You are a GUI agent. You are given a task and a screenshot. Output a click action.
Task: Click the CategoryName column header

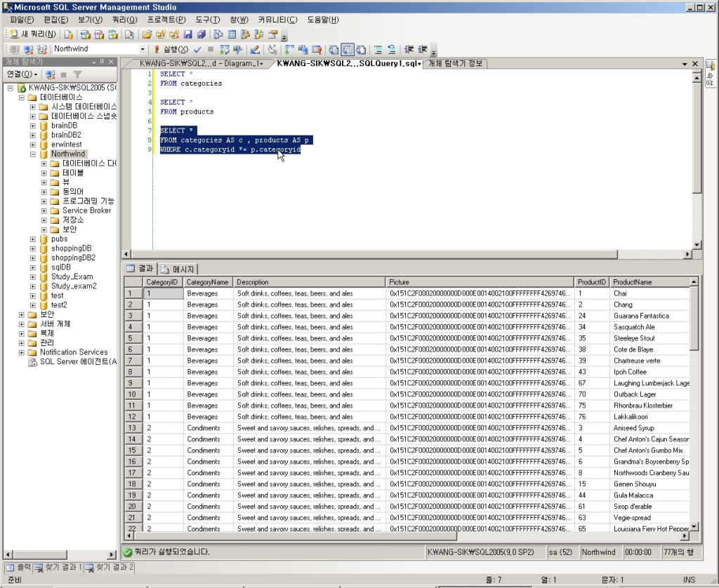[208, 282]
